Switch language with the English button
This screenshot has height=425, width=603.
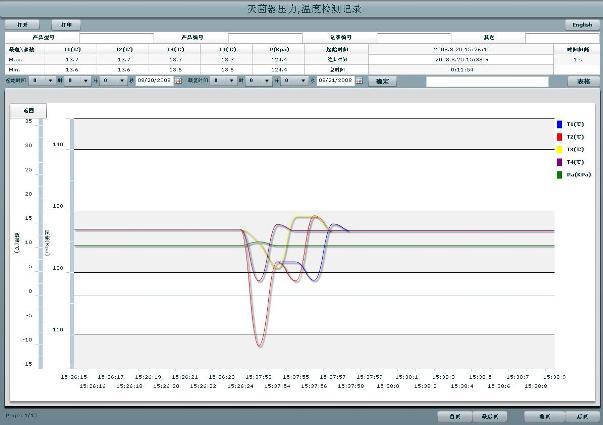coord(580,23)
